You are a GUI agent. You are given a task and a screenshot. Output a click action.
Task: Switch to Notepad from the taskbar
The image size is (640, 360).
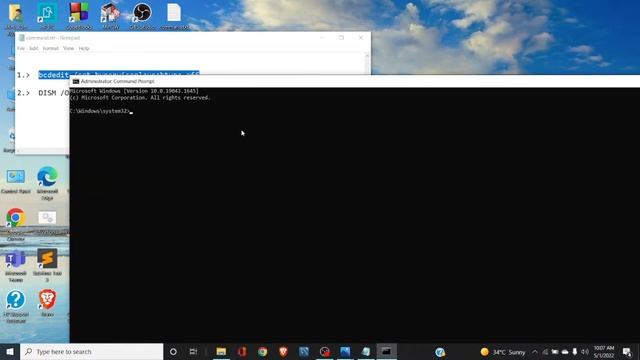[366, 351]
